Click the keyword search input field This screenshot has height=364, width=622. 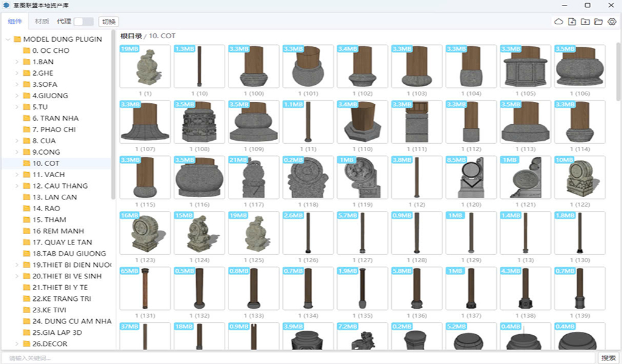pyautogui.click(x=298, y=358)
